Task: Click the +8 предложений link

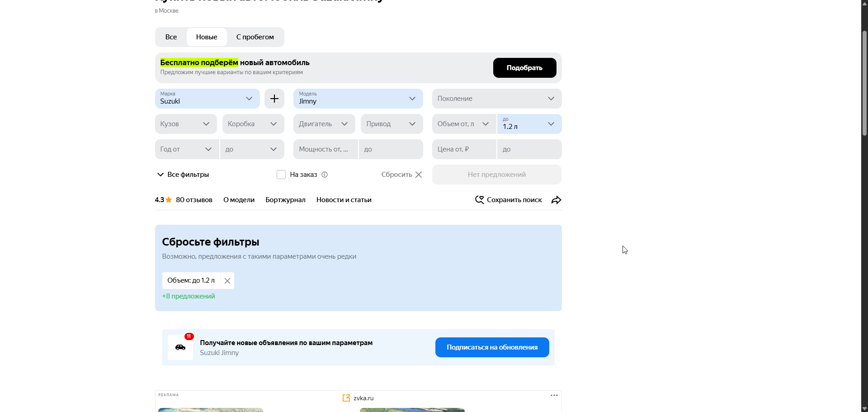Action: (x=189, y=296)
